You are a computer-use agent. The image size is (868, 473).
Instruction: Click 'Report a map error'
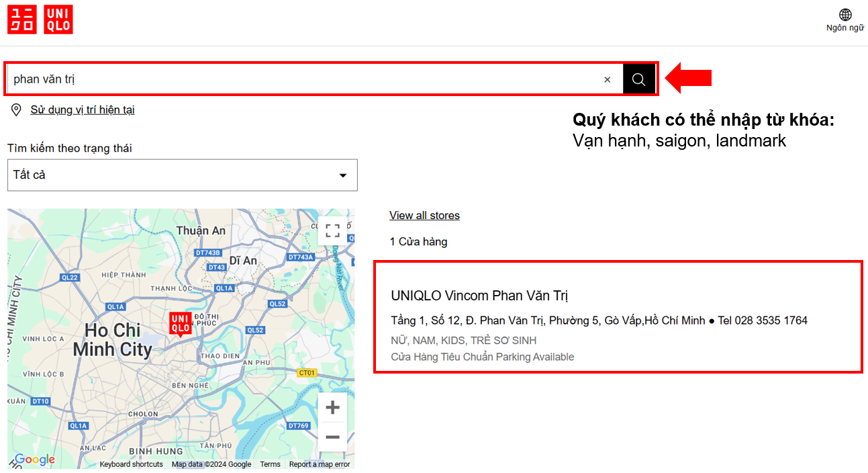tap(320, 464)
